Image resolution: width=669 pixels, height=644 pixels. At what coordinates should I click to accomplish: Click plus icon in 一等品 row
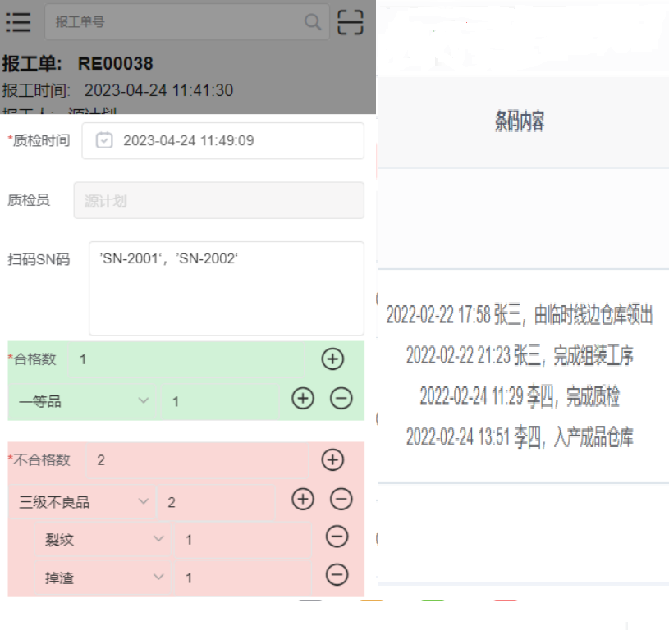(x=303, y=399)
